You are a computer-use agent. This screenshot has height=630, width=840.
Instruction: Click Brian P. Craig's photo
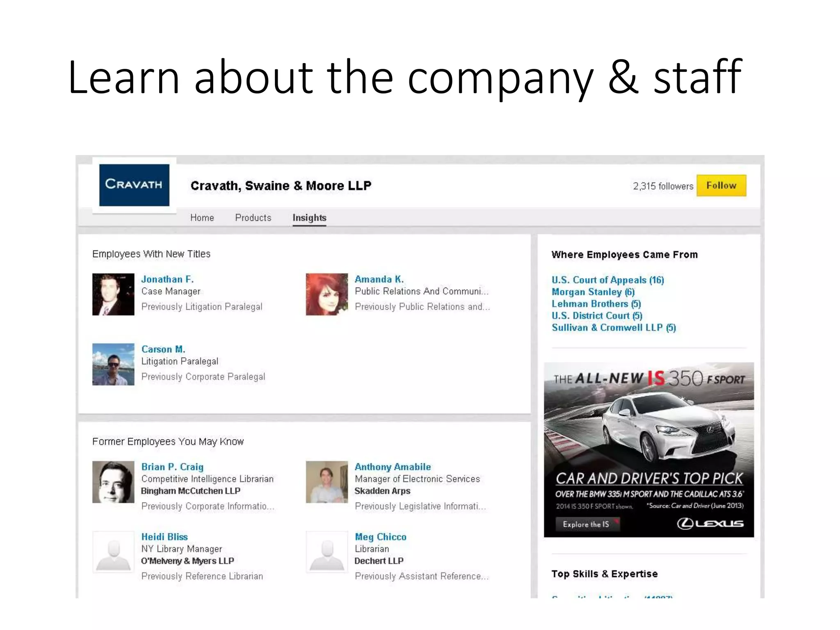[113, 482]
